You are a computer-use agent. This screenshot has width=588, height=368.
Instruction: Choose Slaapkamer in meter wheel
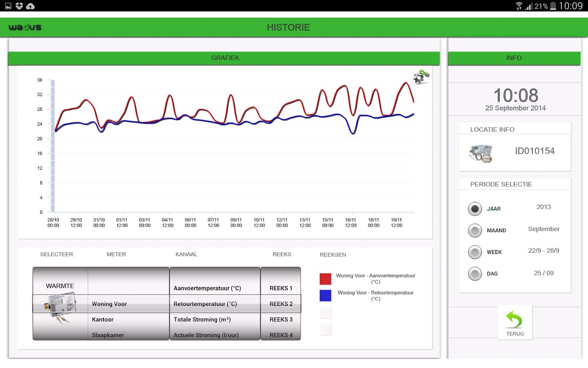point(108,335)
